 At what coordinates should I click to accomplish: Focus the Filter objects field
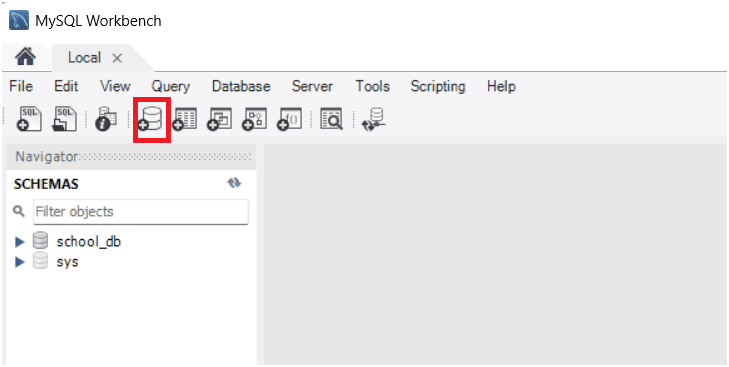click(x=141, y=212)
